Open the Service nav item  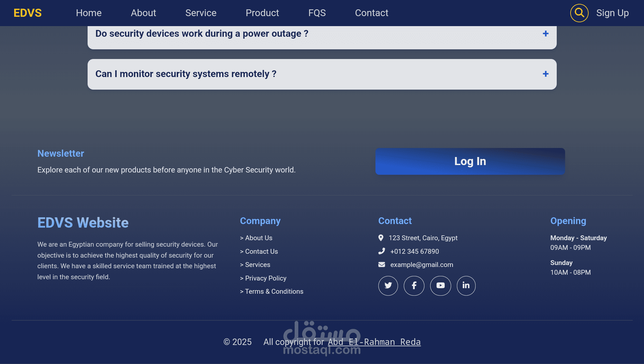coord(201,13)
